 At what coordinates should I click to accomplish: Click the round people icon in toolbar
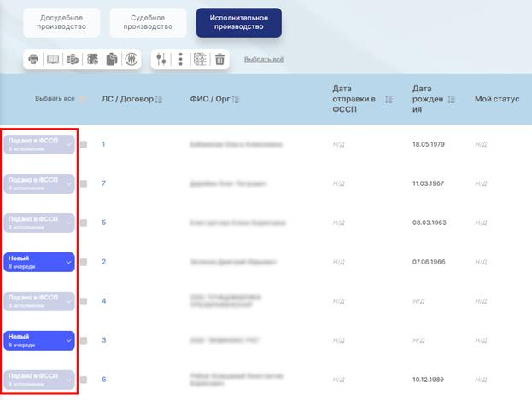132,59
